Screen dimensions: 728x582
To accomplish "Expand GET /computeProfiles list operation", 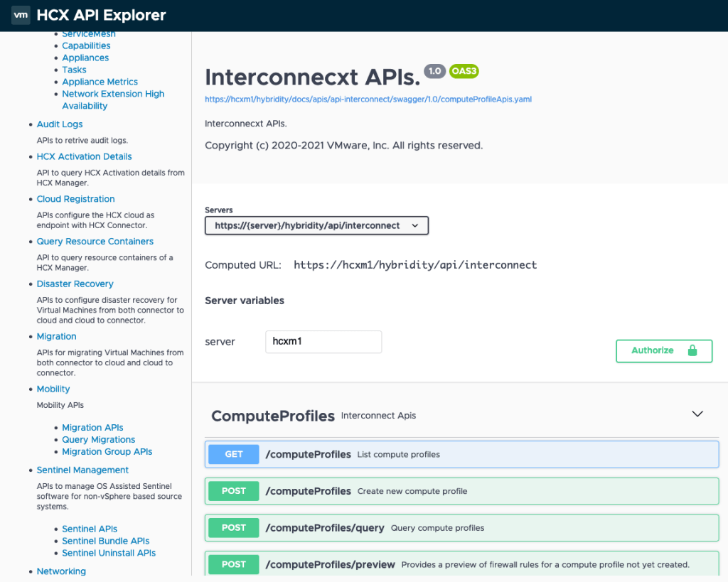I will click(x=461, y=455).
